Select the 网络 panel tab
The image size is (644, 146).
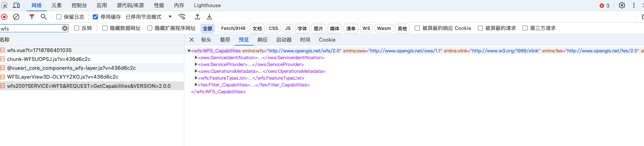pos(37,5)
